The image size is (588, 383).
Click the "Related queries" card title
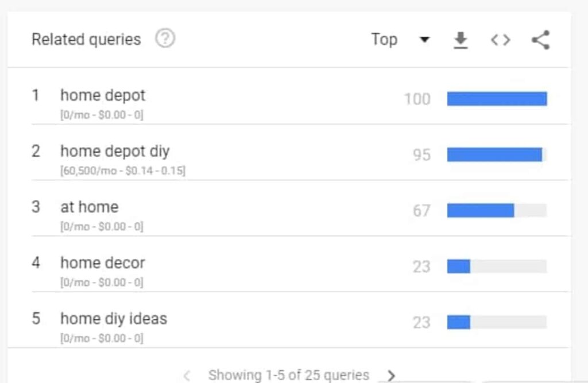86,40
